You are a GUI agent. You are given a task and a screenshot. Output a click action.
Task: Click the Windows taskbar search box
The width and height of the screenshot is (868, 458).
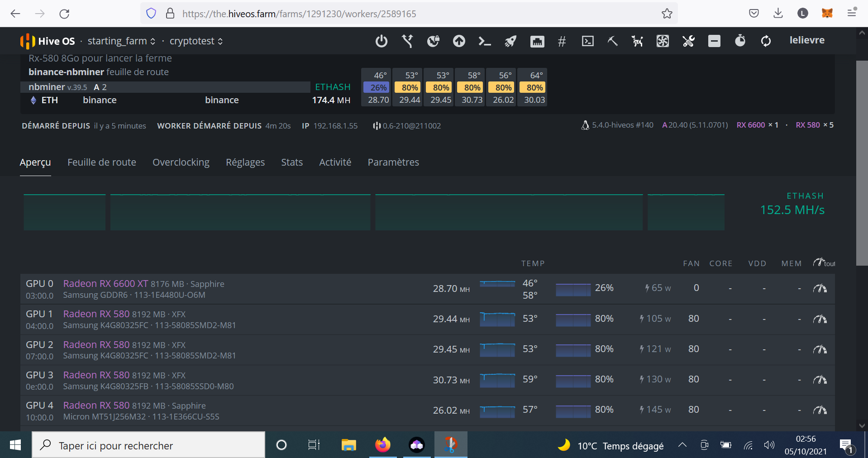(148, 445)
